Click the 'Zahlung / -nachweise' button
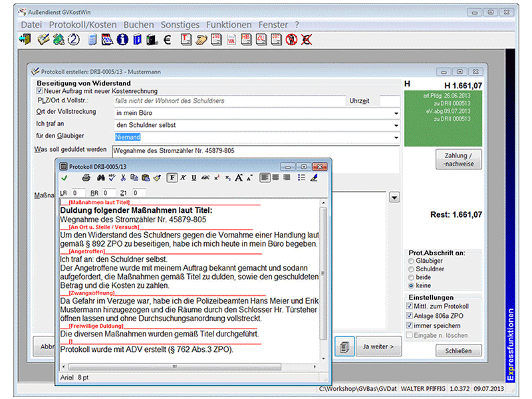The height and width of the screenshot is (399, 532). pos(459,160)
